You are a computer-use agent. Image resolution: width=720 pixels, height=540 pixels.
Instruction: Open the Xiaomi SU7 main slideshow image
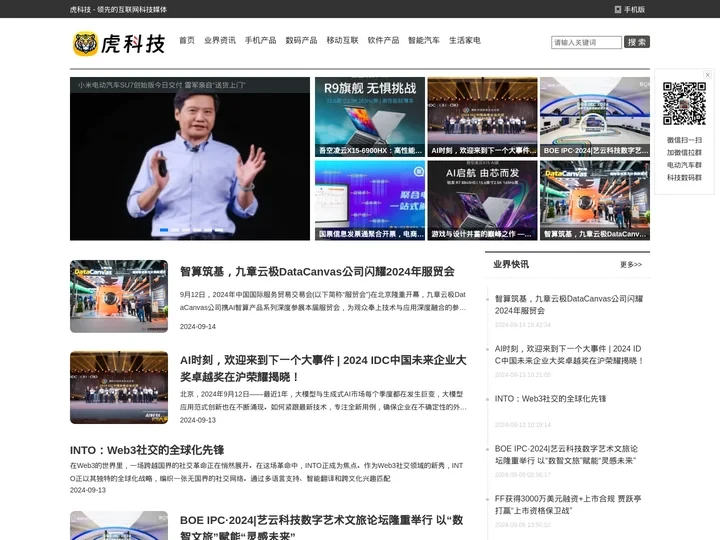190,158
